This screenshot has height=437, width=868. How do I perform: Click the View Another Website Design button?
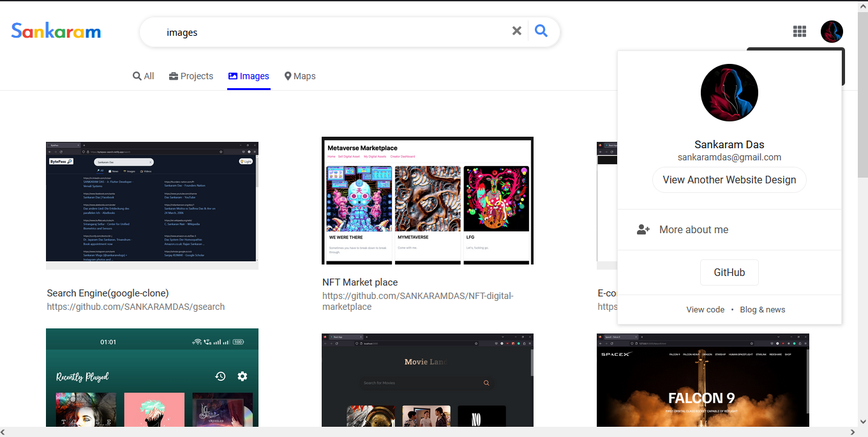(x=729, y=180)
